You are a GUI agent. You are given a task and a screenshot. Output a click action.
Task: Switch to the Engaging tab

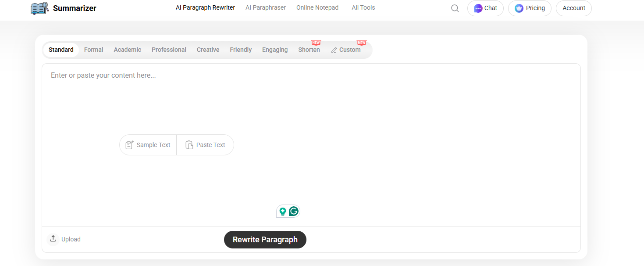pyautogui.click(x=275, y=50)
